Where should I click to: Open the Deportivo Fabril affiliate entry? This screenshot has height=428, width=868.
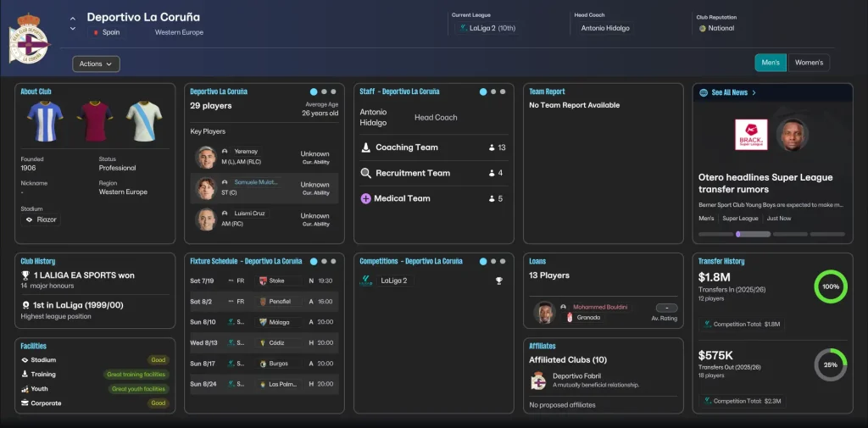[604, 380]
